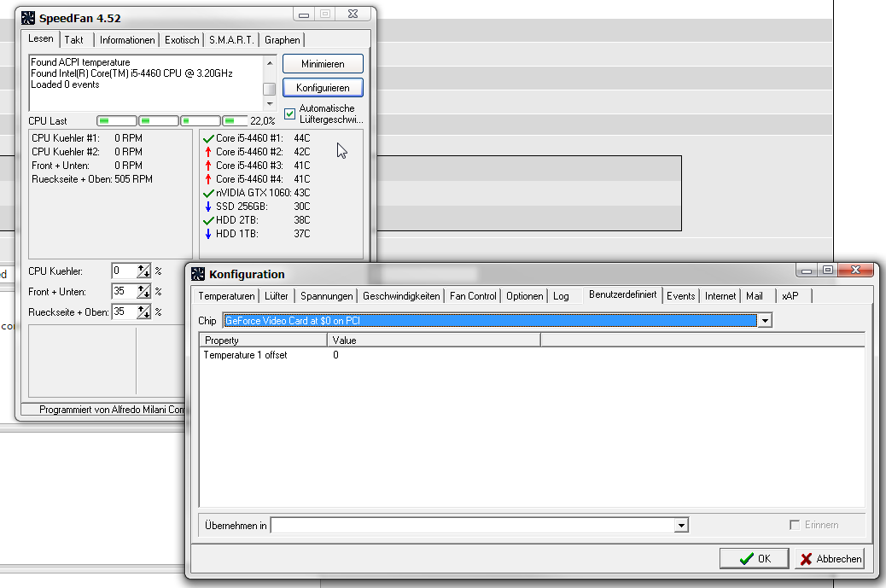This screenshot has width=886, height=588.
Task: Switch to the Takt tab in SpeedFan
Action: [74, 40]
